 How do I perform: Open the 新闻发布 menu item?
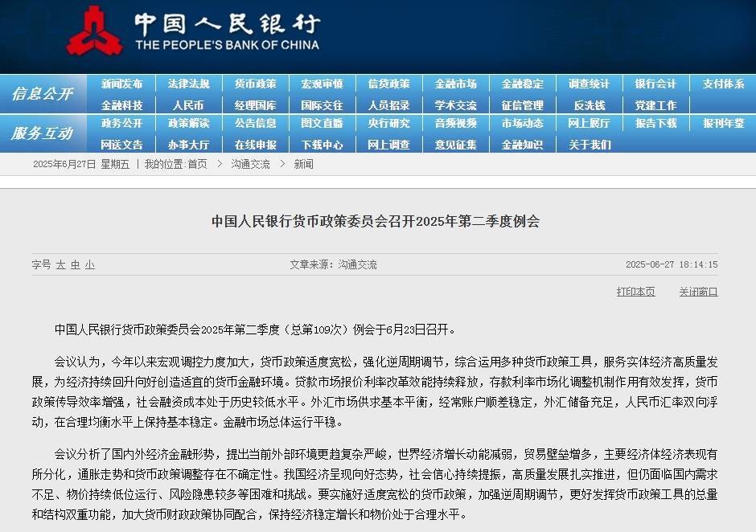[x=121, y=84]
